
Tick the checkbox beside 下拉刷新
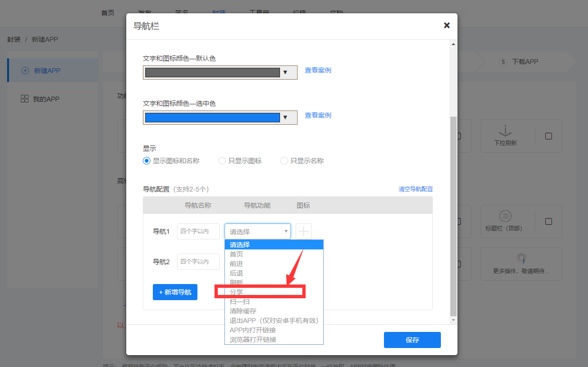pyautogui.click(x=549, y=136)
